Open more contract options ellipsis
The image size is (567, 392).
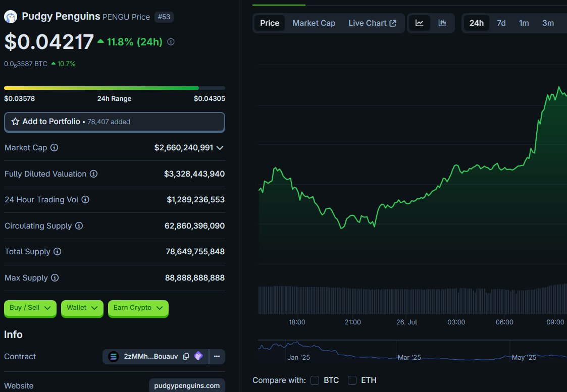tap(217, 356)
